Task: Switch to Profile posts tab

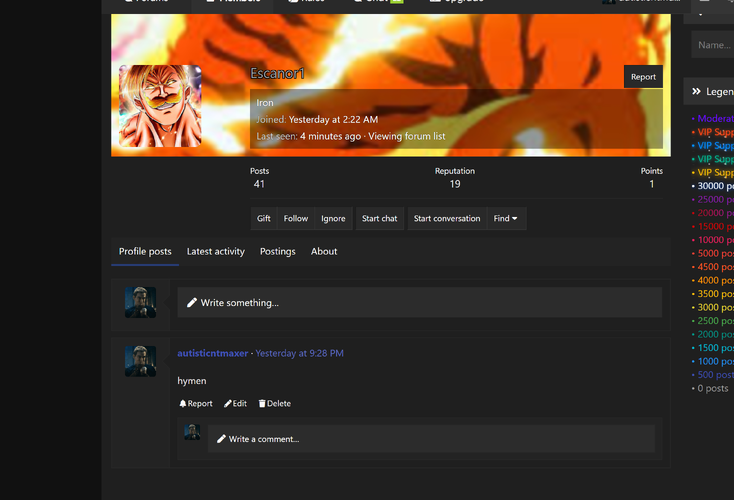Action: (145, 252)
